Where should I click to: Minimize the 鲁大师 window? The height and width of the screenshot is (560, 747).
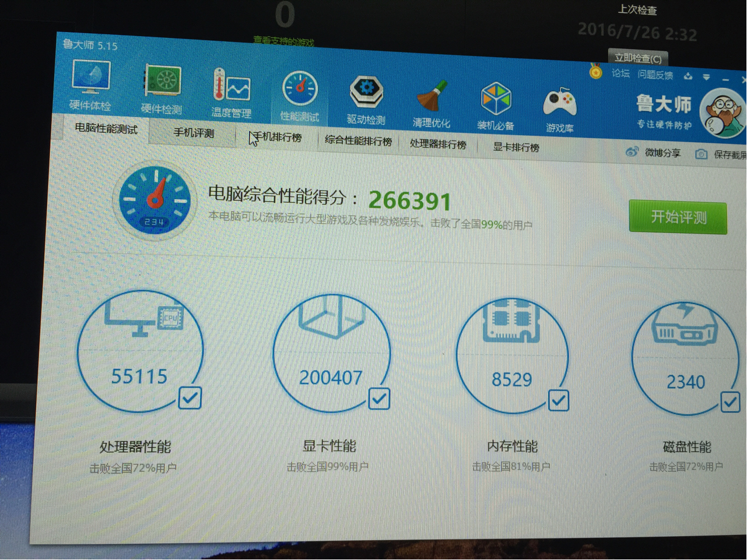coord(725,79)
